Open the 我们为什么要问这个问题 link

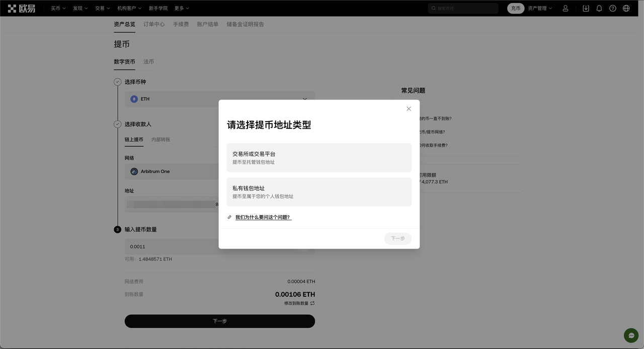[262, 217]
